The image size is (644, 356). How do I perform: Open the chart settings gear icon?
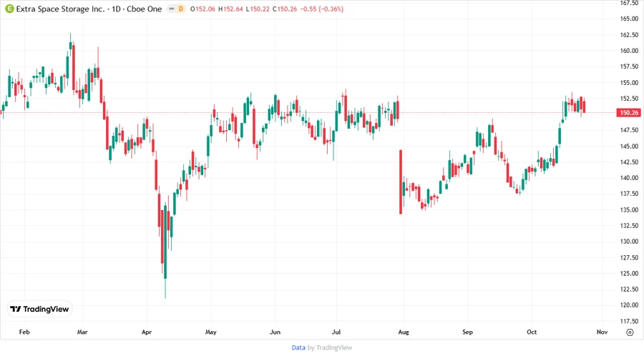[630, 332]
